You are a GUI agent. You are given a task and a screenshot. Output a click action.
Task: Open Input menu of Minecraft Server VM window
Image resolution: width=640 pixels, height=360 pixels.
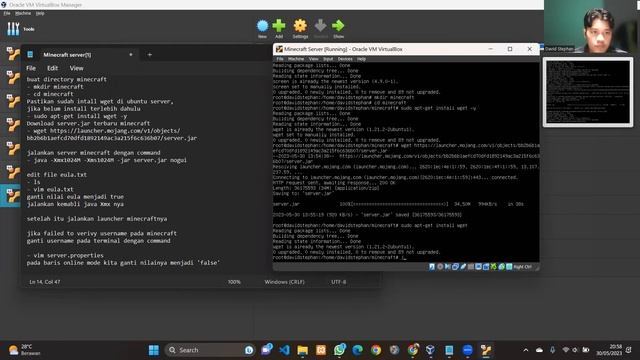pos(328,59)
